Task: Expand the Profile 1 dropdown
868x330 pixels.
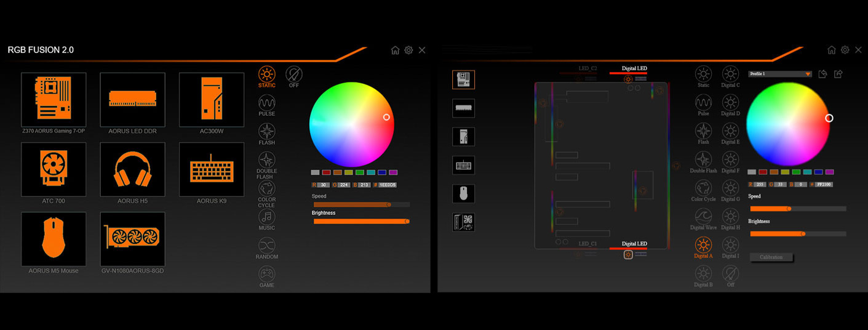Action: point(780,74)
